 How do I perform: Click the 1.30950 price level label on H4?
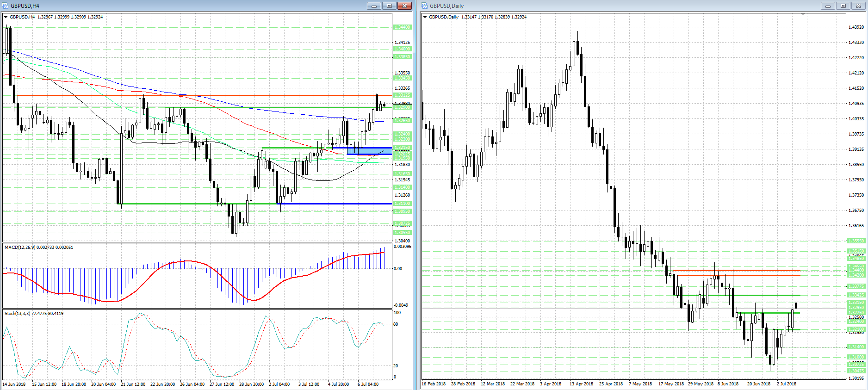coord(402,211)
